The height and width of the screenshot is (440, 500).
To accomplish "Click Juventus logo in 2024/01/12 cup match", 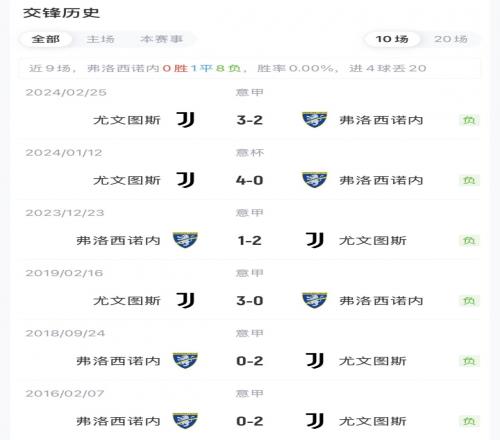I will pos(185,180).
